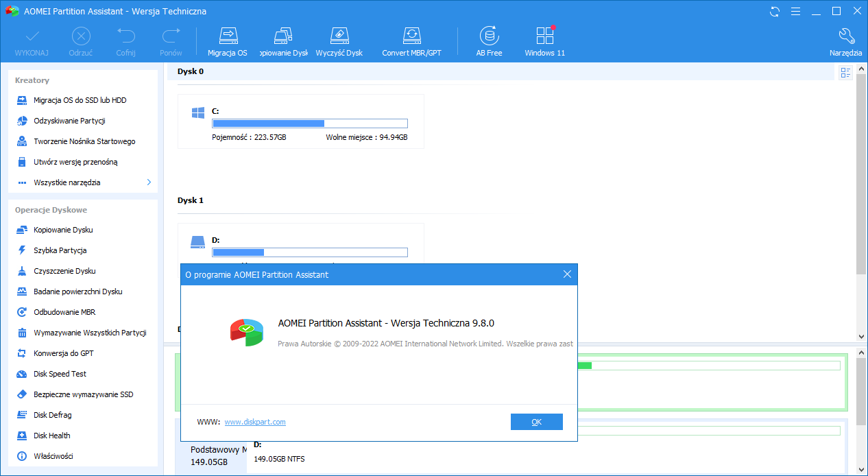
Task: Open Disk Defrag in the sidebar
Action: pos(52,415)
